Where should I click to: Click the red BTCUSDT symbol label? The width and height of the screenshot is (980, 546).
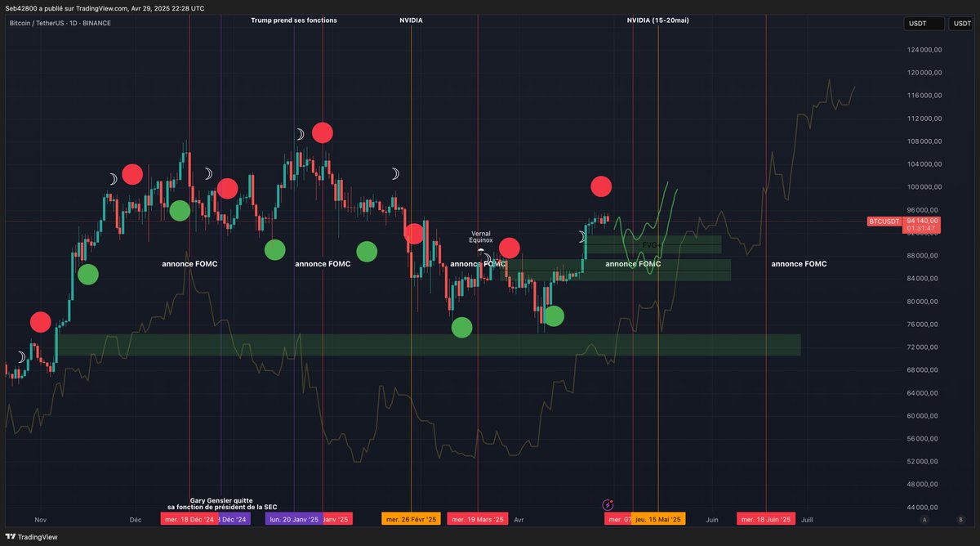click(x=884, y=221)
